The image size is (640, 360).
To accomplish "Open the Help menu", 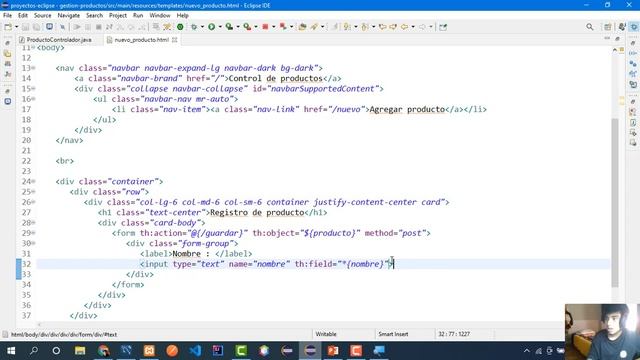I will 182,16.
